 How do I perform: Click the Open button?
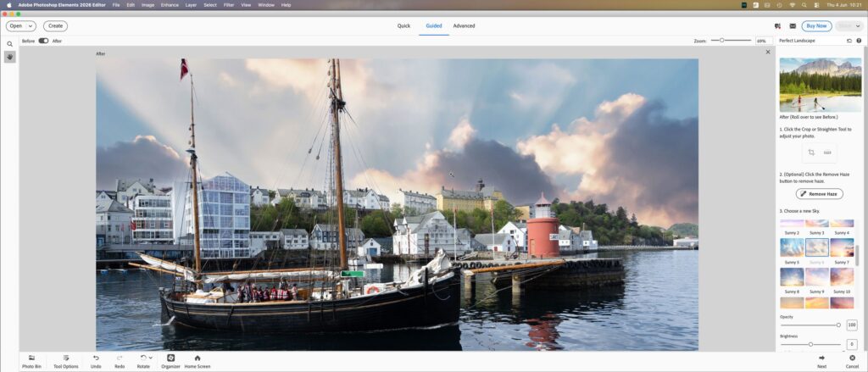click(16, 26)
